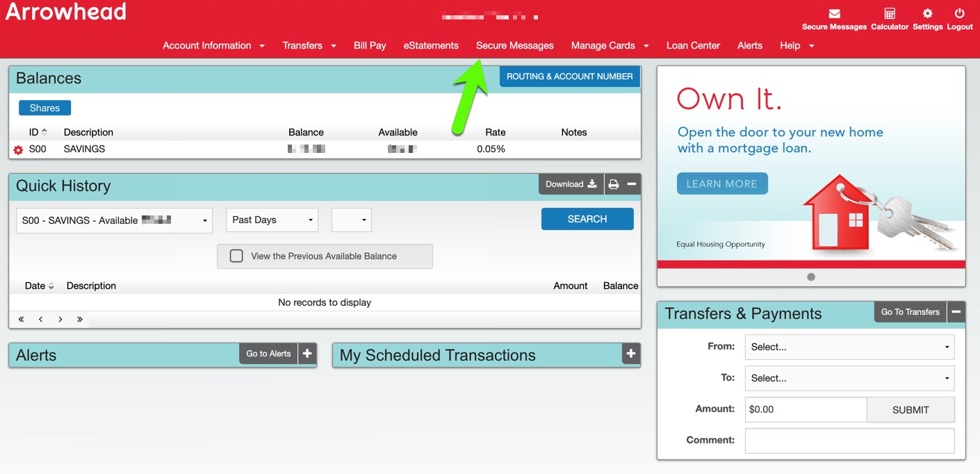This screenshot has height=474, width=980.
Task: Print Quick History with the printer icon
Action: click(x=613, y=183)
